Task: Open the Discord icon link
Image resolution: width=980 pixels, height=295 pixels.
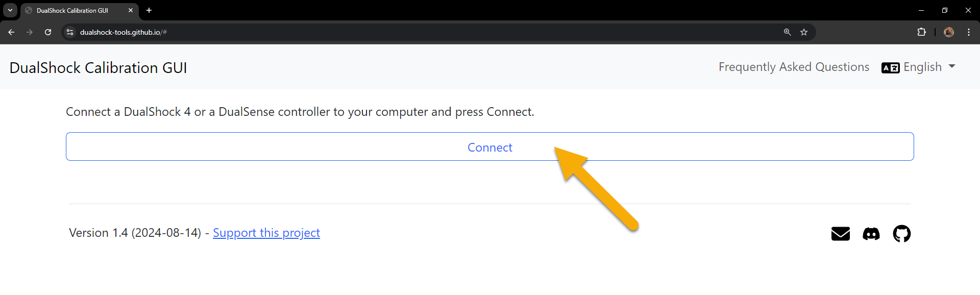Action: 871,234
